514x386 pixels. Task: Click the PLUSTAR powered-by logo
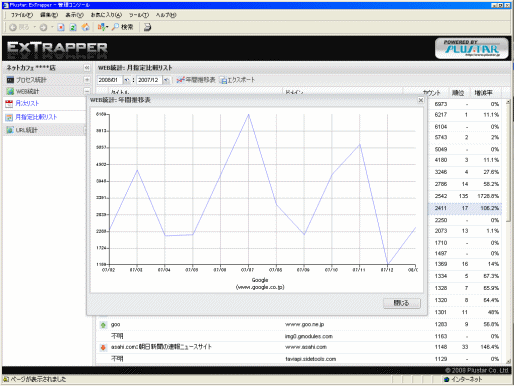pyautogui.click(x=472, y=49)
